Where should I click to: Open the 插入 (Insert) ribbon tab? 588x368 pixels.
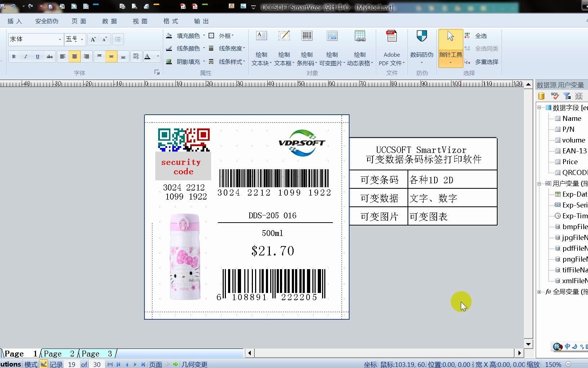pyautogui.click(x=15, y=21)
